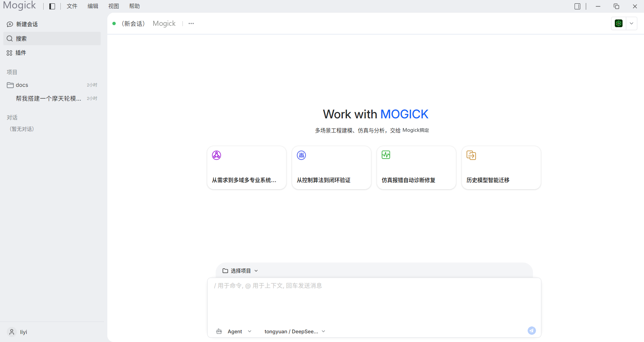Click the orange icon on the 历史模型智能迁移 card
644x342 pixels.
471,155
